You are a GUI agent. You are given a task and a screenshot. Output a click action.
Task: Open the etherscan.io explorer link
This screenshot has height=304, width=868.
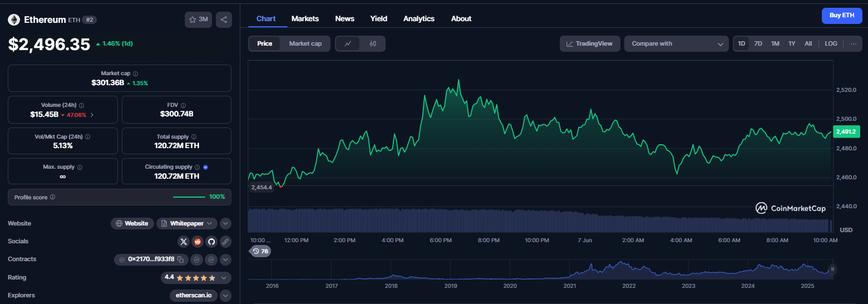[x=193, y=296]
